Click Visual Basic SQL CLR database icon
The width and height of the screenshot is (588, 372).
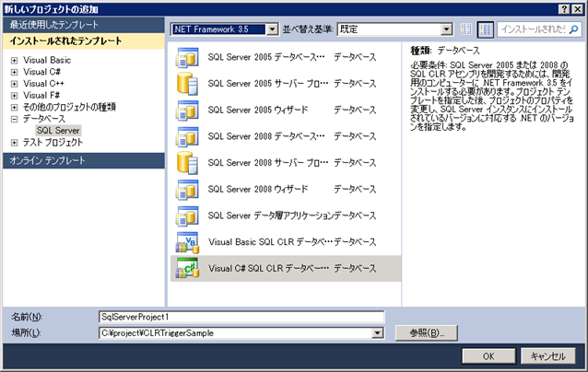[x=187, y=242]
